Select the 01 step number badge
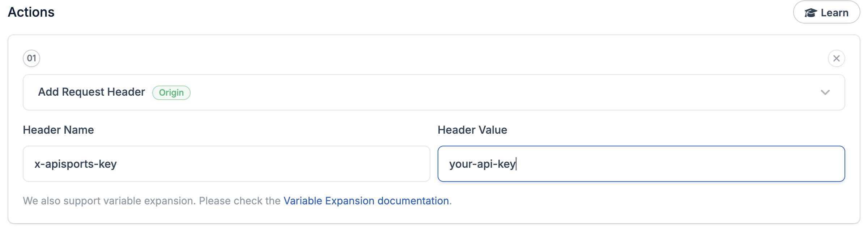868x229 pixels. tap(31, 58)
